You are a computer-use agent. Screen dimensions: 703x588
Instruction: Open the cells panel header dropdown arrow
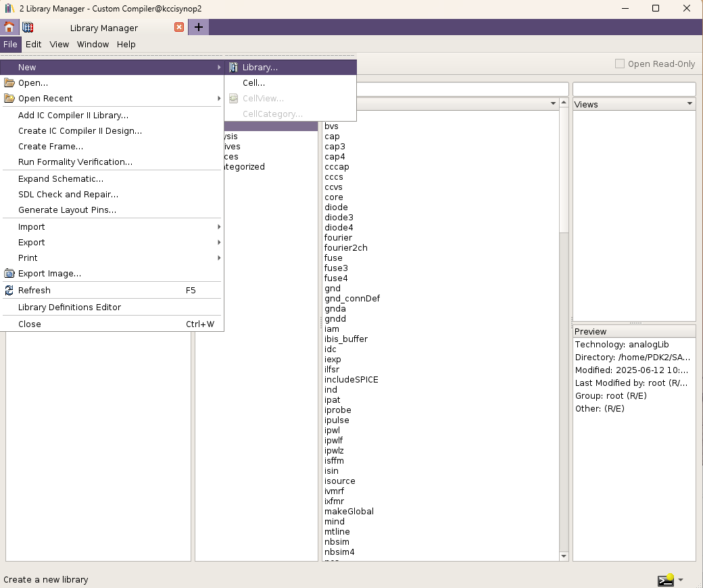click(x=553, y=104)
